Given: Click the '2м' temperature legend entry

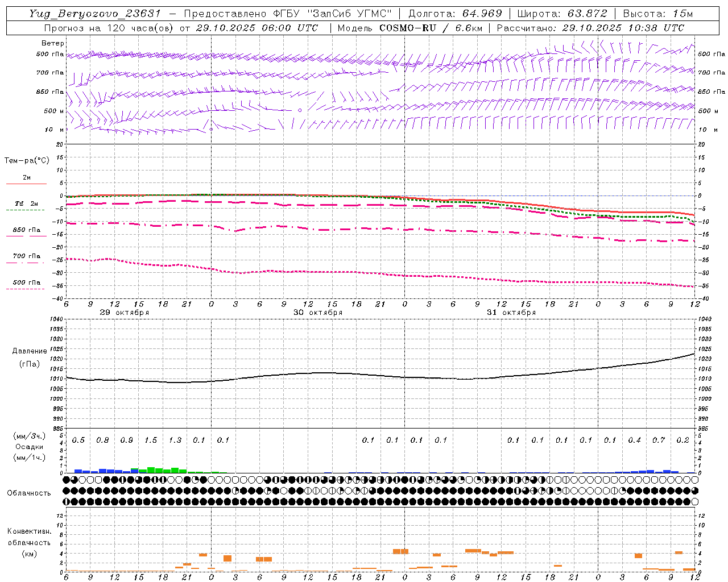Looking at the screenshot, I should tap(27, 177).
